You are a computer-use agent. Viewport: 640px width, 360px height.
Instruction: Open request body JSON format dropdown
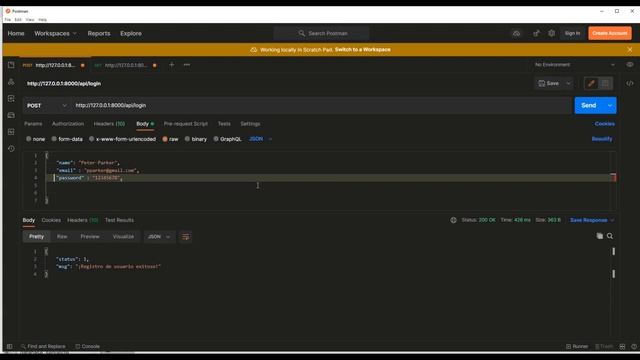click(260, 139)
